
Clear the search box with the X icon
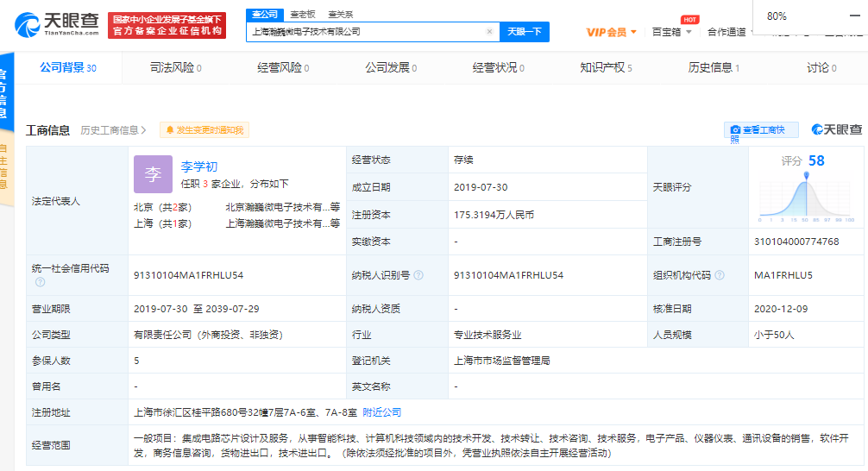(489, 32)
